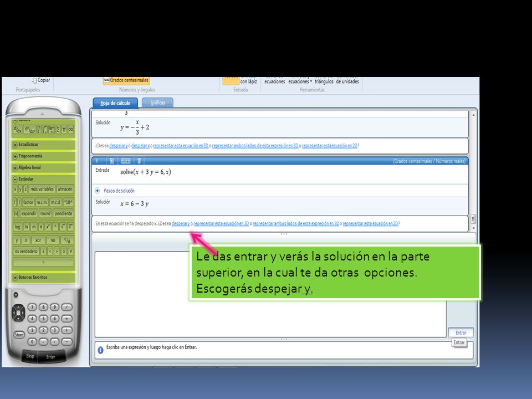
Task: Insert the Π product operator
Action: pyautogui.click(x=64, y=130)
